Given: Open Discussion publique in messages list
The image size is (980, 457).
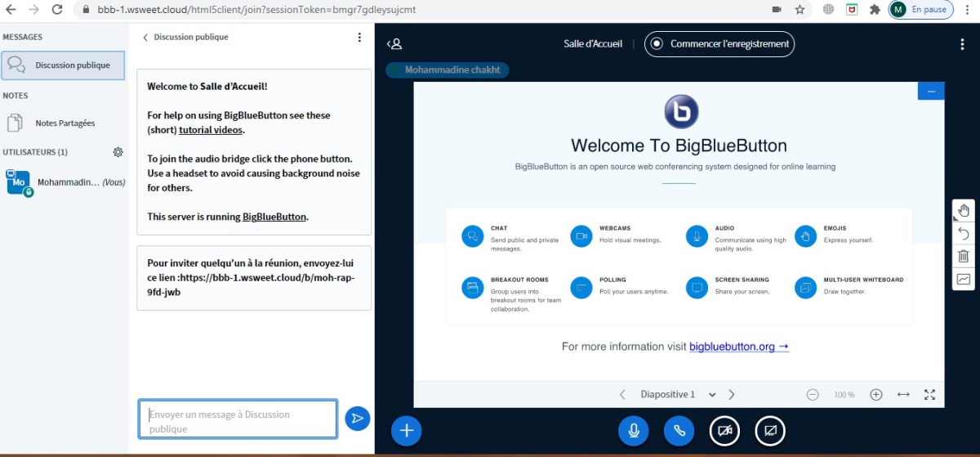Looking at the screenshot, I should pyautogui.click(x=63, y=65).
